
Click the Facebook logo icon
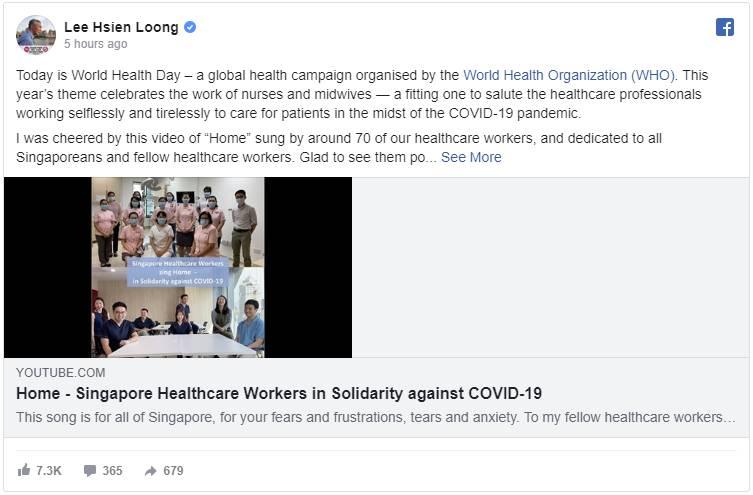point(725,27)
